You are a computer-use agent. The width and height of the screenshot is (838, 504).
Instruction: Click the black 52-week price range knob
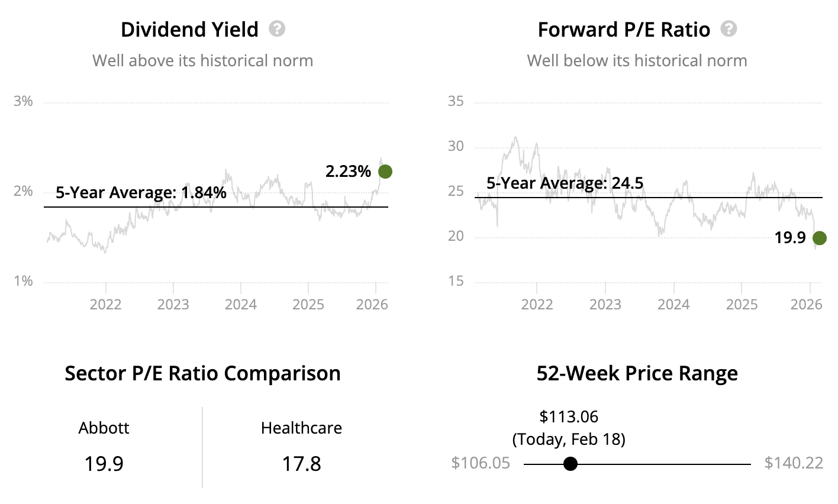(570, 464)
